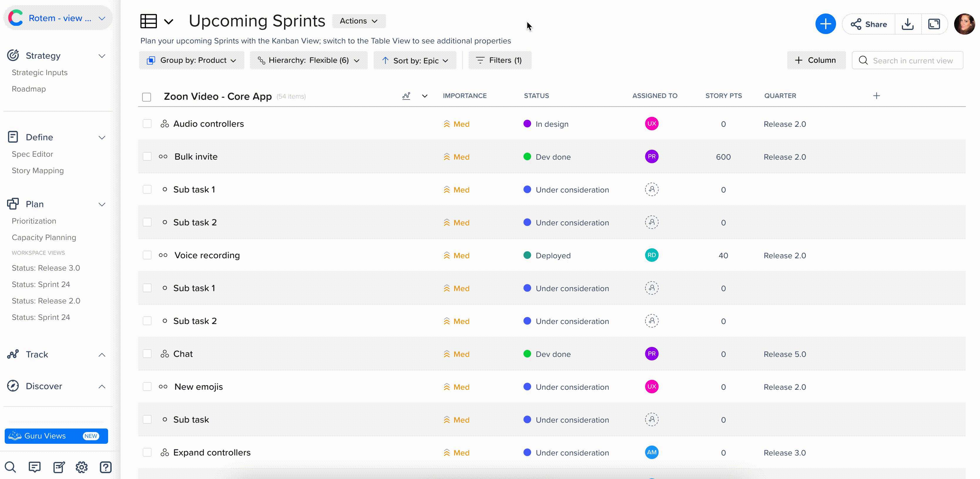Select all items via header checkbox
980x479 pixels.
tap(147, 97)
